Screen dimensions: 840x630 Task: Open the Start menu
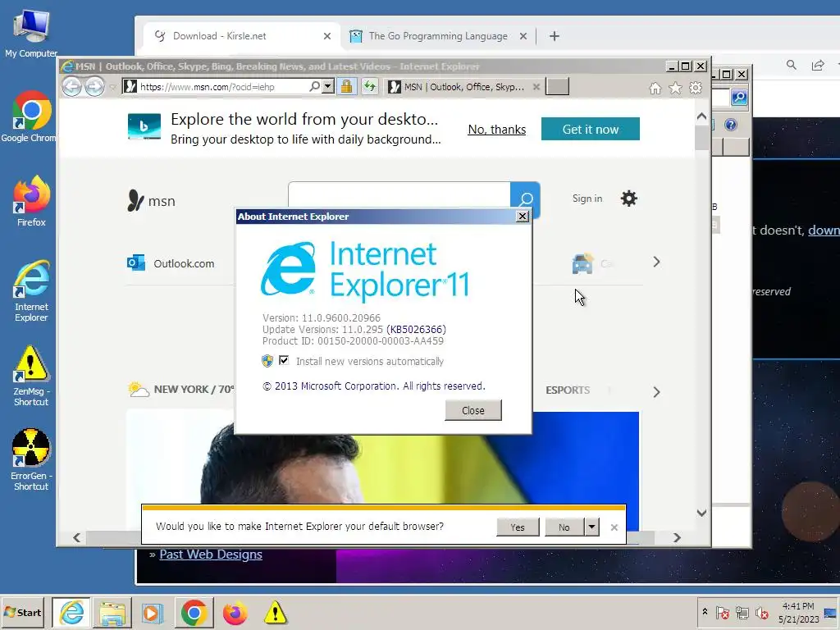pos(22,612)
